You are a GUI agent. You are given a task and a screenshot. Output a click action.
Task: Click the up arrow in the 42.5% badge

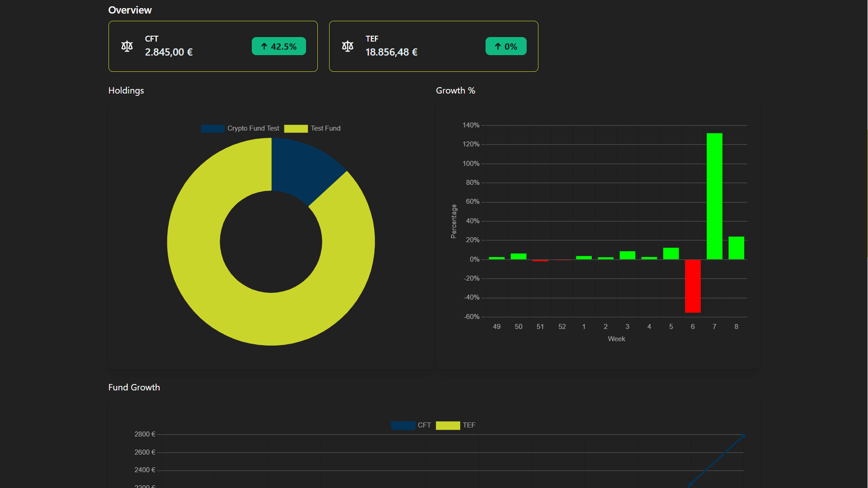(264, 47)
